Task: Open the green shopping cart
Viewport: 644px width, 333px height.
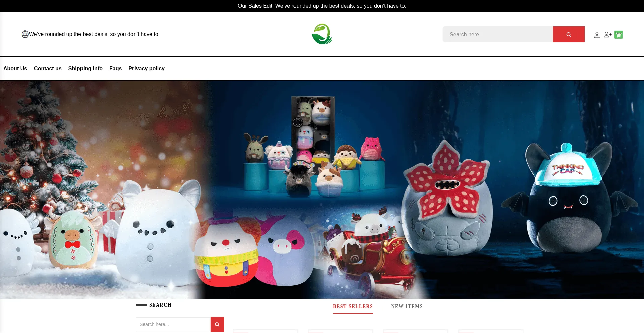Action: click(x=619, y=35)
